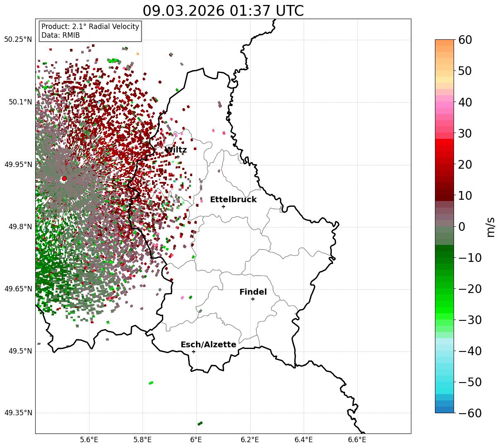Click the 6°E longitude tick label
Image resolution: width=500 pixels, height=448 pixels.
pyautogui.click(x=196, y=439)
